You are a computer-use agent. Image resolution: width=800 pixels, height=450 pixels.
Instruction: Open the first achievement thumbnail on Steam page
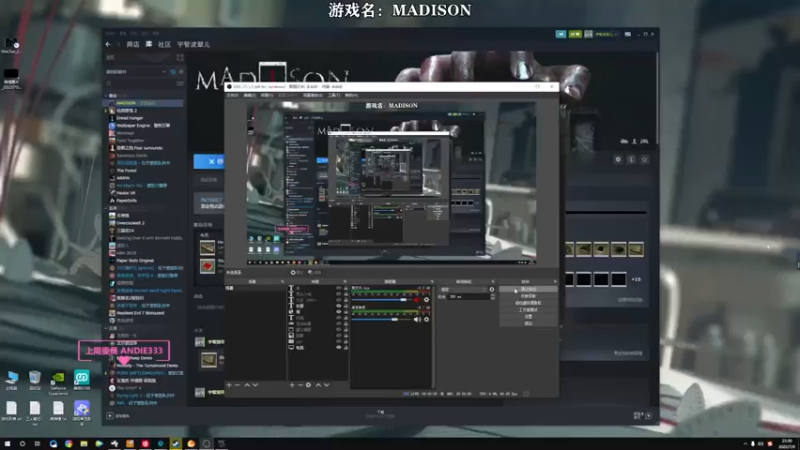569,249
